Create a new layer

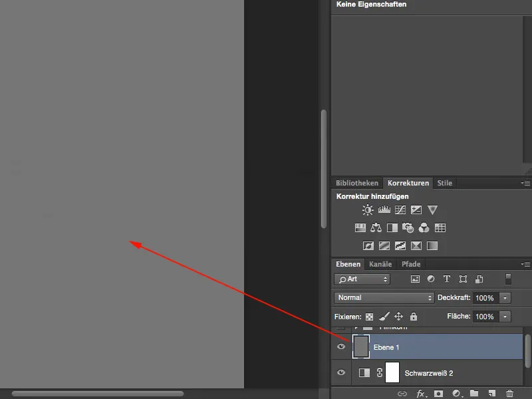492,393
